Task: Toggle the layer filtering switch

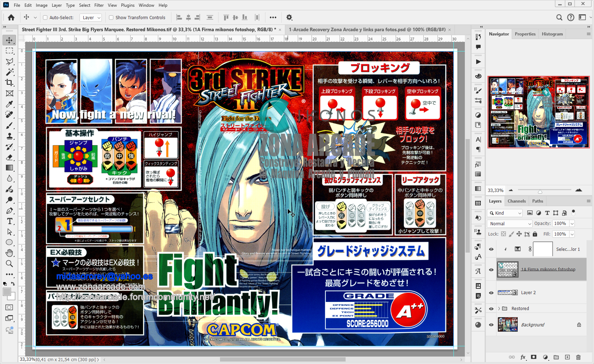Action: click(573, 213)
